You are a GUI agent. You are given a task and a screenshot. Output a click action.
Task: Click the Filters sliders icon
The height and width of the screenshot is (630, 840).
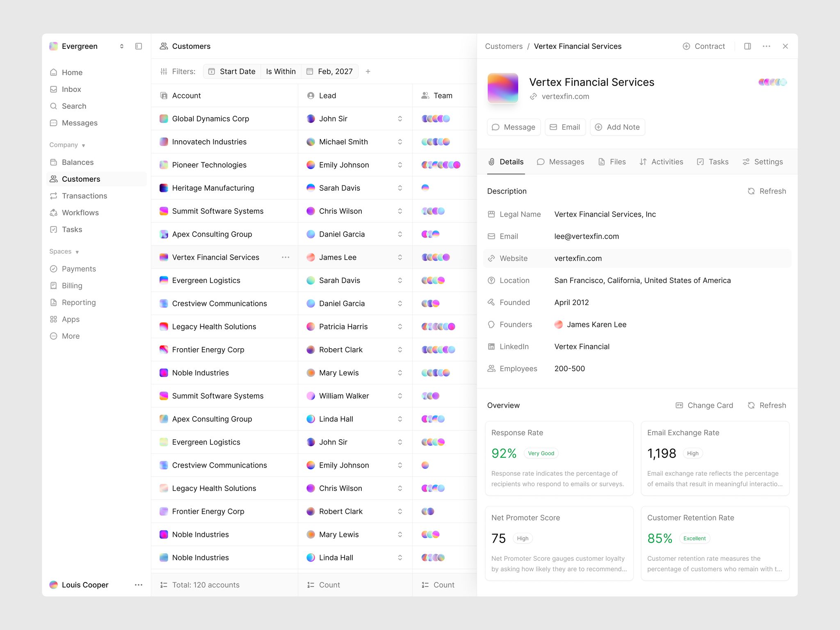(164, 72)
